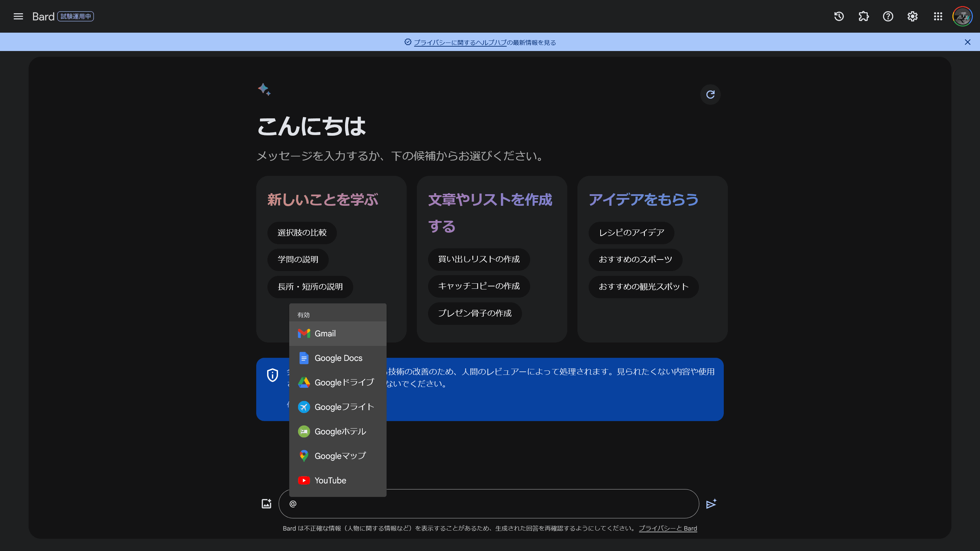
Task: Refresh suggestions with the reload icon
Action: click(x=710, y=94)
